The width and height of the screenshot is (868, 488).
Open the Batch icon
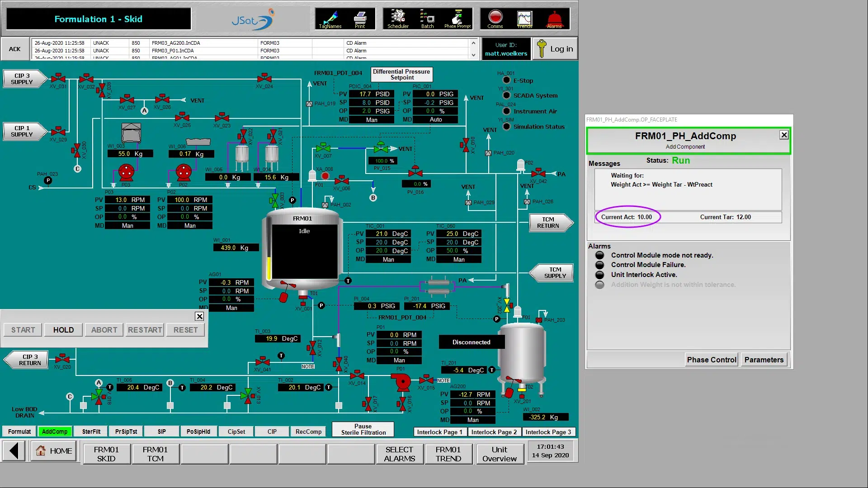pos(427,19)
